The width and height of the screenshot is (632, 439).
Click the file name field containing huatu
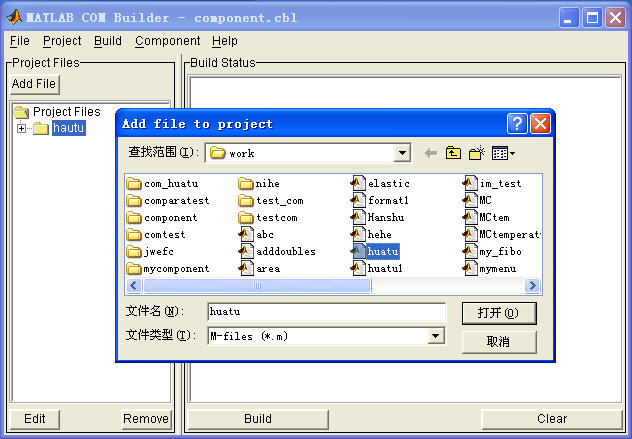(326, 312)
